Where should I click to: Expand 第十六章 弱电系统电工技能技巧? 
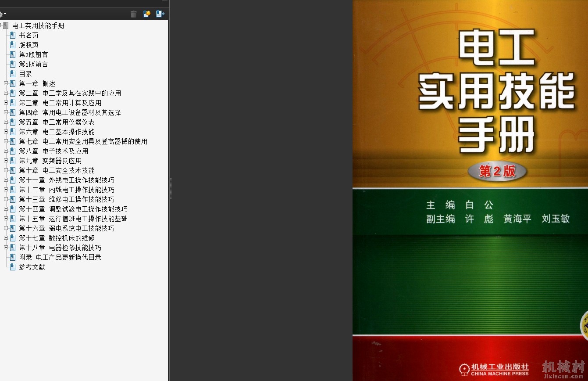(6, 228)
